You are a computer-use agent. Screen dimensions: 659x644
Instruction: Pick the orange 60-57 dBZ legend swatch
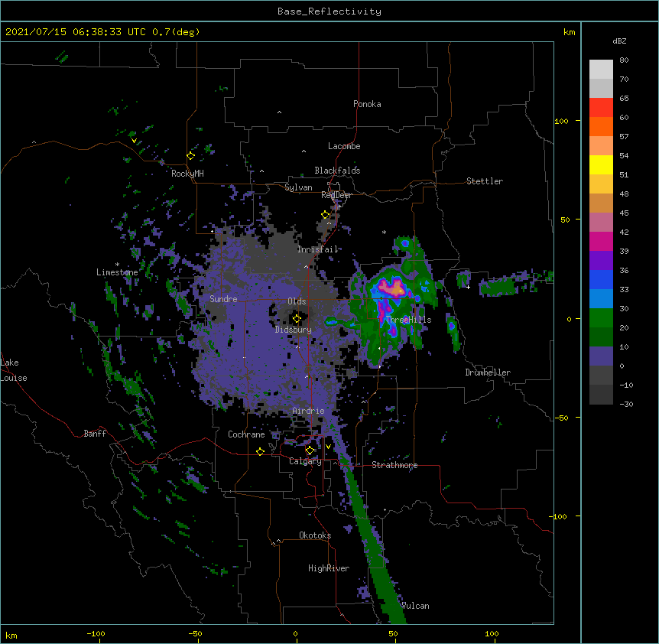pos(601,126)
